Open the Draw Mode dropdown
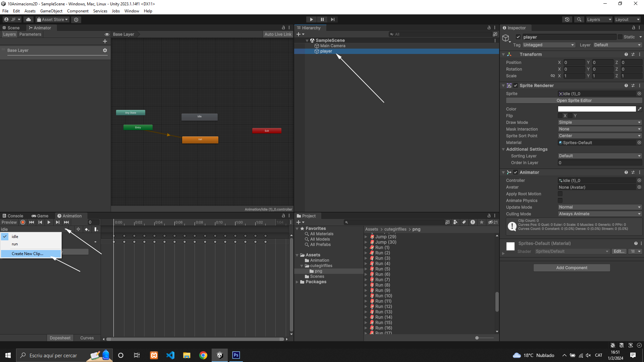The image size is (644, 362). point(600,122)
